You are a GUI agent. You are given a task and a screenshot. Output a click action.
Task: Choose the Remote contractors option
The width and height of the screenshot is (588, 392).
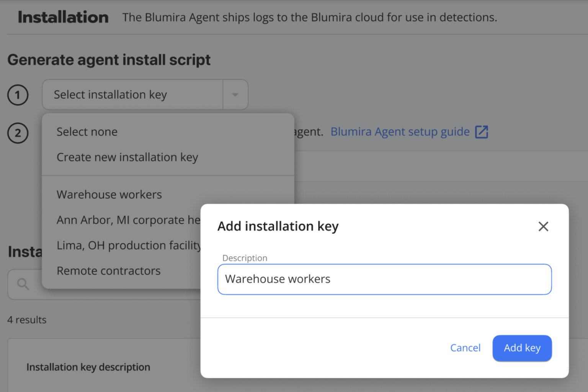pyautogui.click(x=108, y=270)
